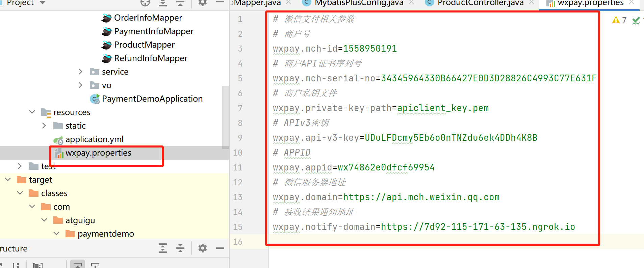This screenshot has height=268, width=644.
Task: Click the PaymentDemoApplication run class icon
Action: [95, 99]
